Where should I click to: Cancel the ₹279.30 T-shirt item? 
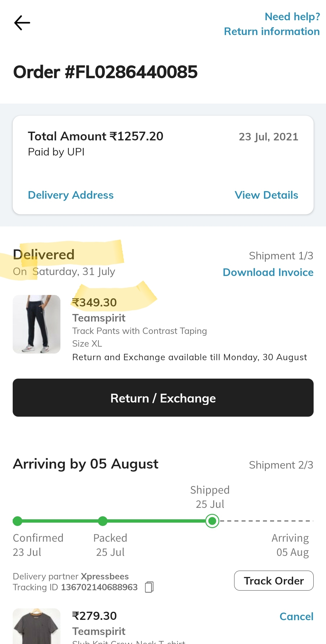pyautogui.click(x=296, y=616)
